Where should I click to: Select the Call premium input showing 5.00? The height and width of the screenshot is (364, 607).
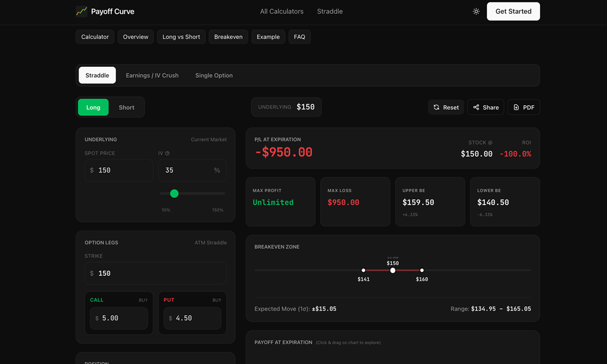119,318
